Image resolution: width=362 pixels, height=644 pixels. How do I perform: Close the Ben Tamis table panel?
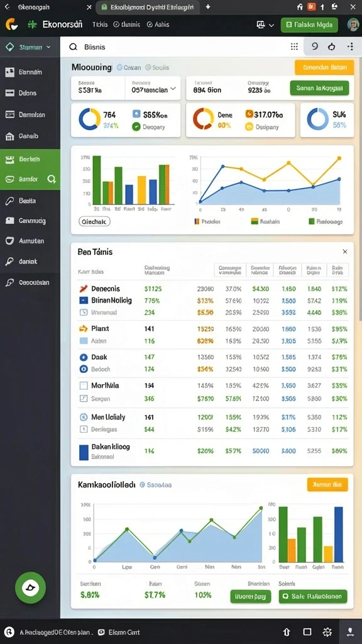pos(345,252)
